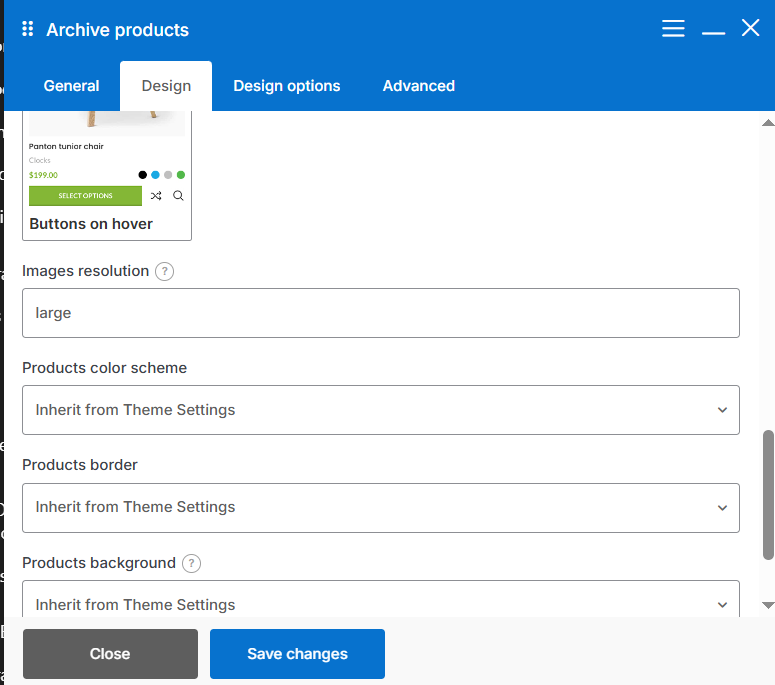Image resolution: width=775 pixels, height=685 pixels.
Task: Click the scrollbar down arrow
Action: 768,605
